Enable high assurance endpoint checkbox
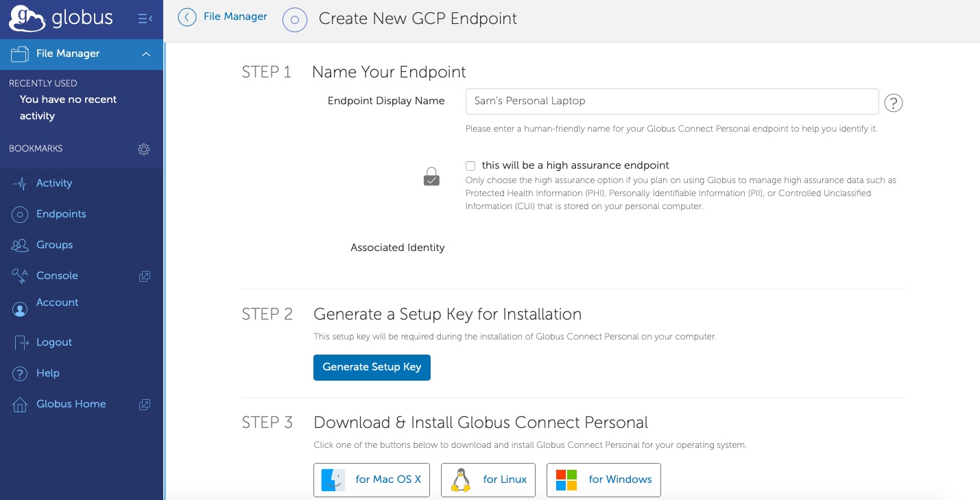The image size is (980, 500). 470,166
